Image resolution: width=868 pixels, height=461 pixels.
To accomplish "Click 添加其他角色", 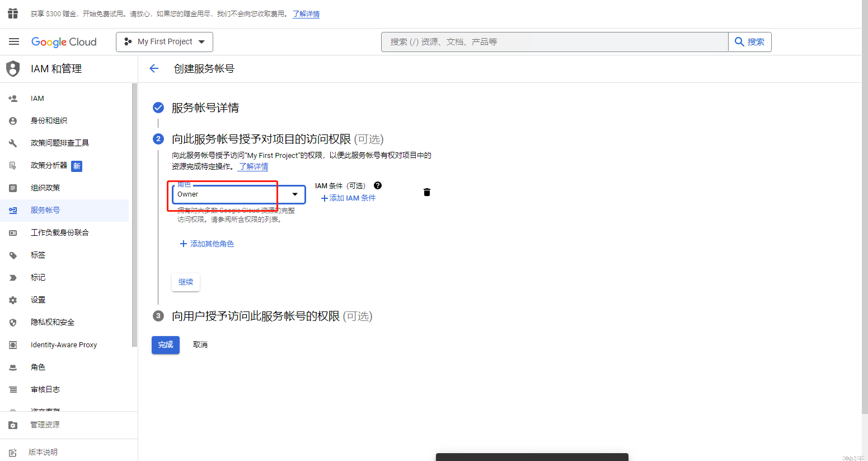I will click(x=207, y=244).
